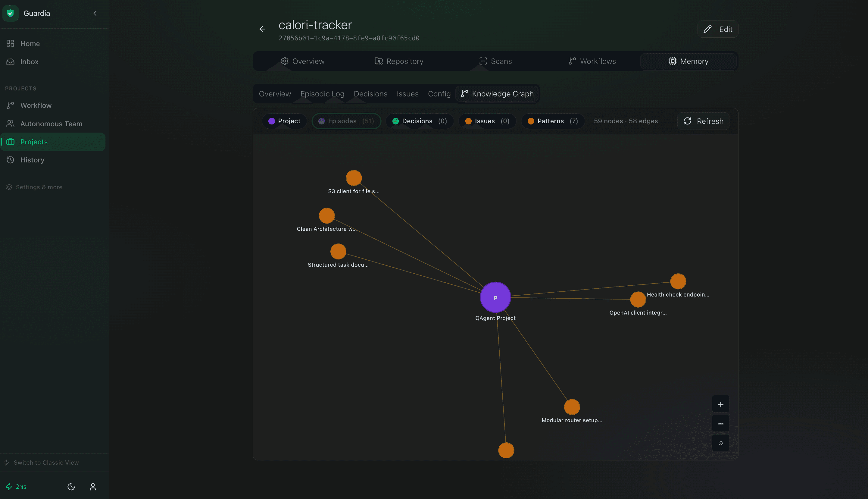The width and height of the screenshot is (868, 499).
Task: Open the user profile icon
Action: click(93, 487)
